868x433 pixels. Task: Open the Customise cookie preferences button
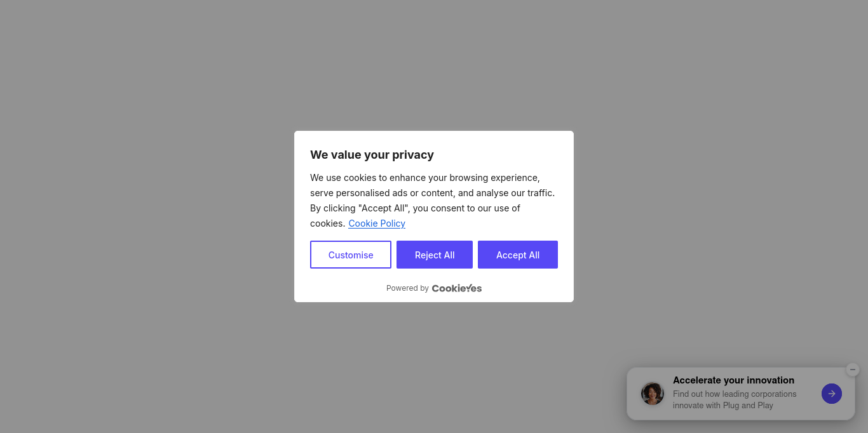[x=351, y=255]
